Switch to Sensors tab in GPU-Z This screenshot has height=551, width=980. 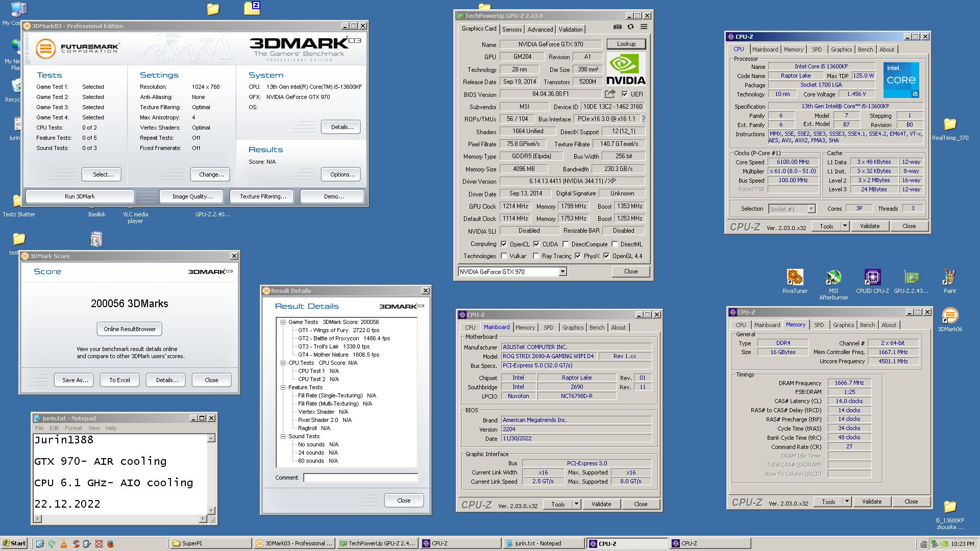point(512,30)
